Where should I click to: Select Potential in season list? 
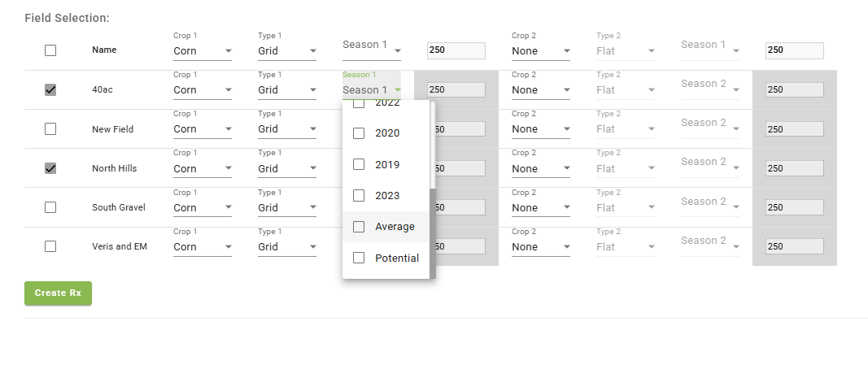[x=359, y=258]
